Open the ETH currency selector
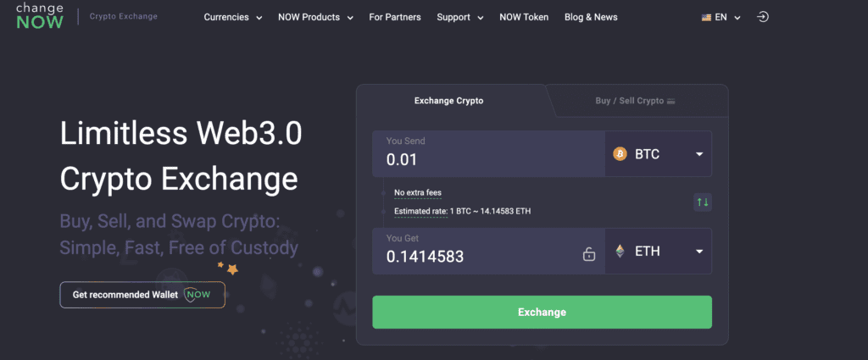 [658, 252]
